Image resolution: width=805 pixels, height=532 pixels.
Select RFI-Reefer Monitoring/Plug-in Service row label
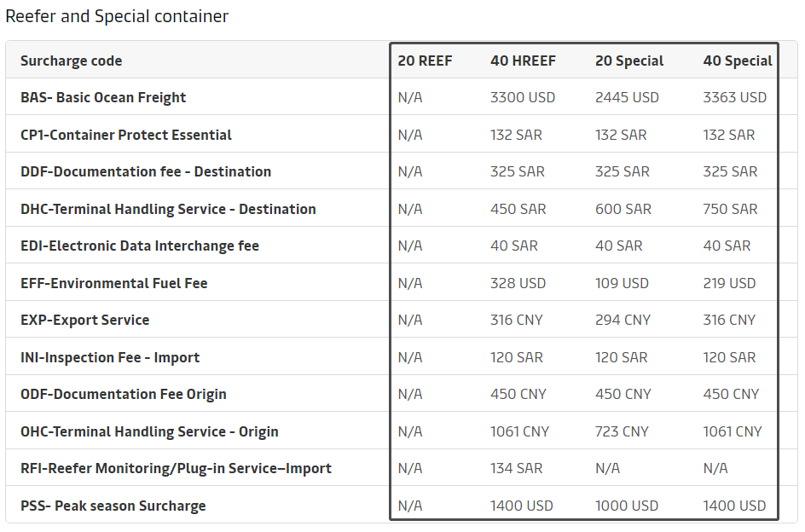click(176, 468)
